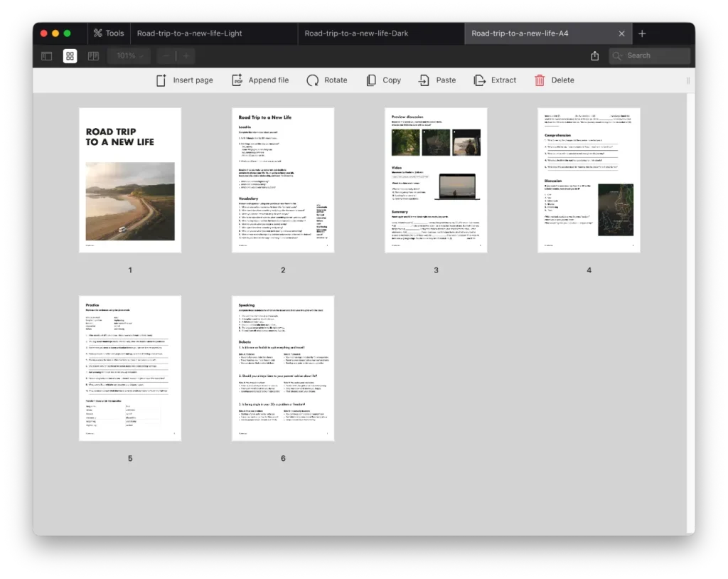The image size is (728, 579).
Task: Open the Tools menu
Action: click(108, 33)
